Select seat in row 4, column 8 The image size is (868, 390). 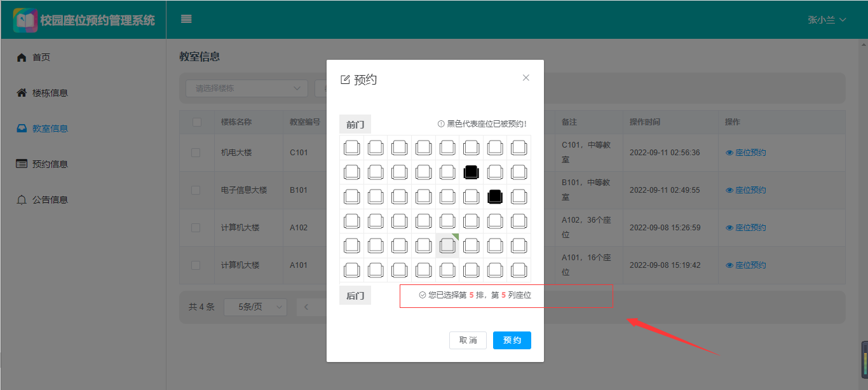pos(519,221)
